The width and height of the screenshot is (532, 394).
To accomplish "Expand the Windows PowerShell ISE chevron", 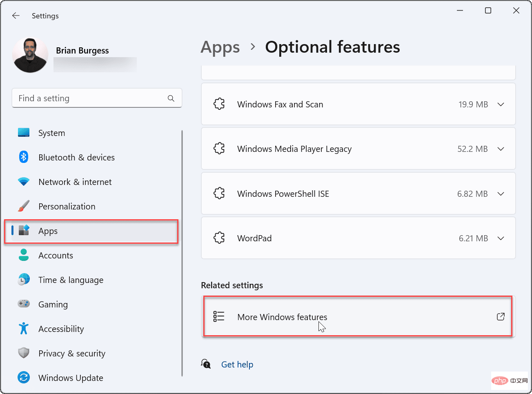I will [x=501, y=194].
